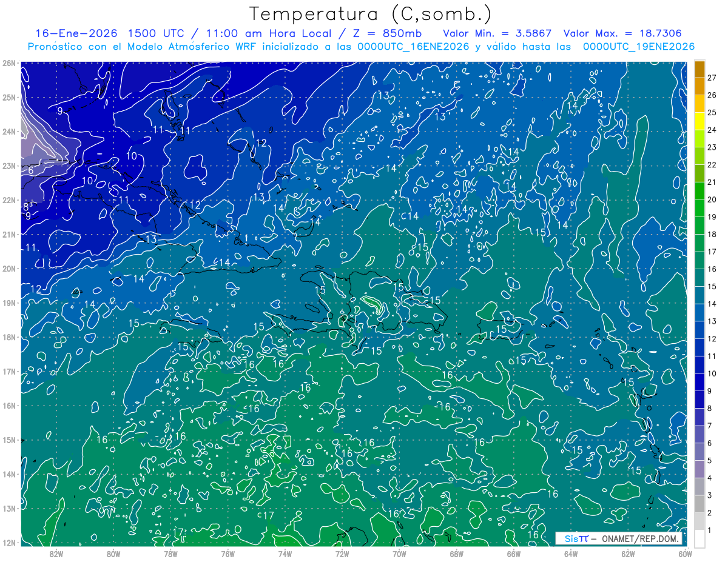Click the contour label "8" near 22N
The width and height of the screenshot is (728, 562).
point(26,207)
